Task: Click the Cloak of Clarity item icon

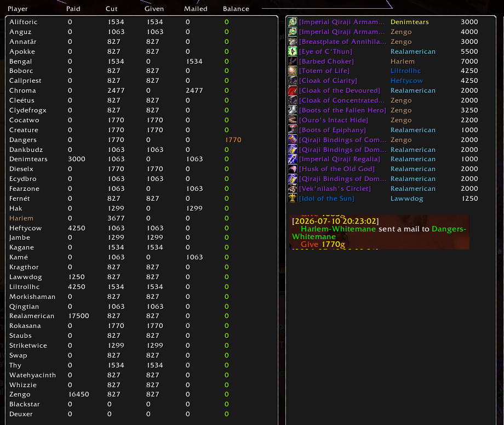Action: tap(293, 81)
